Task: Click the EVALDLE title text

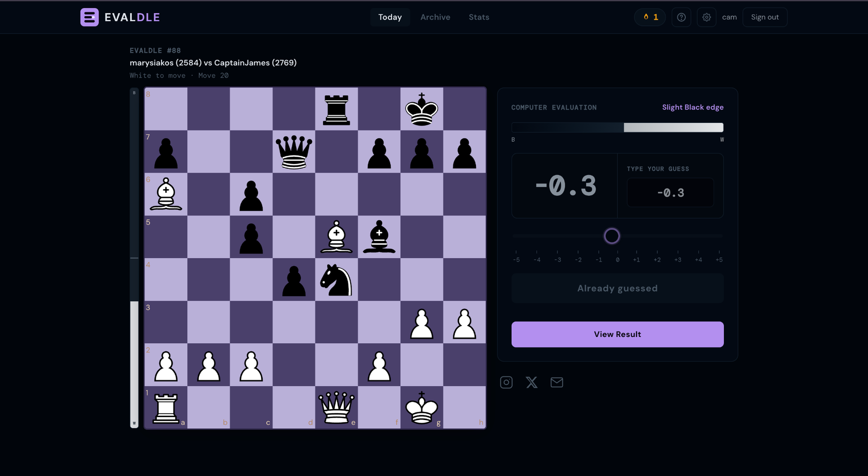Action: [x=132, y=17]
